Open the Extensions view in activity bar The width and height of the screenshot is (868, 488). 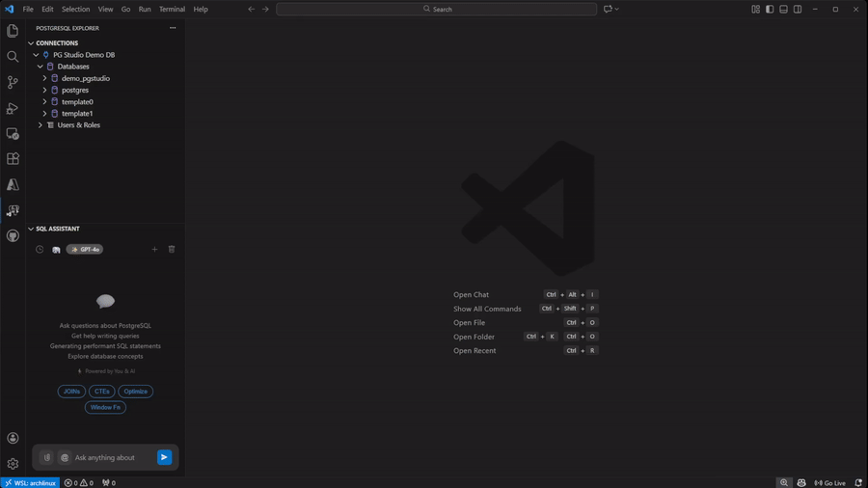[13, 159]
